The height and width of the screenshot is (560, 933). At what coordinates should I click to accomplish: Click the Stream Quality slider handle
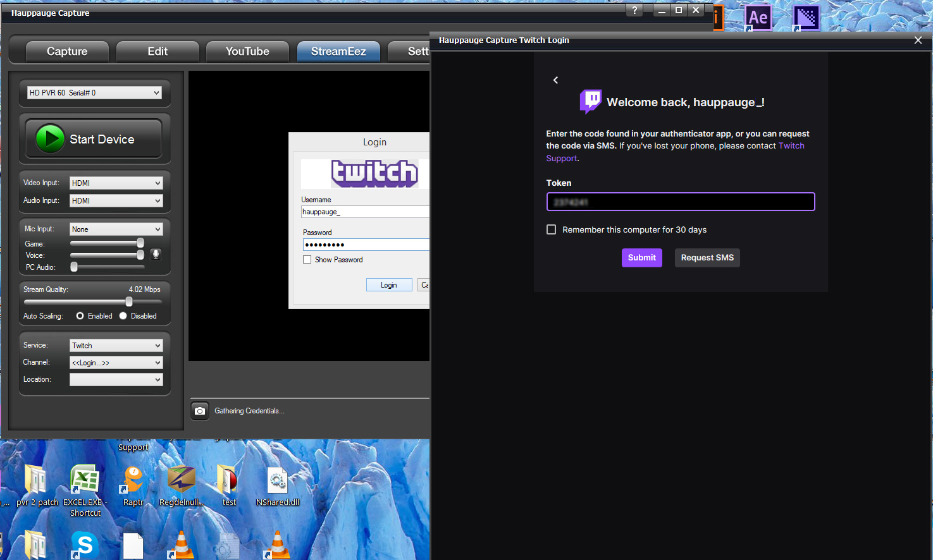point(129,301)
